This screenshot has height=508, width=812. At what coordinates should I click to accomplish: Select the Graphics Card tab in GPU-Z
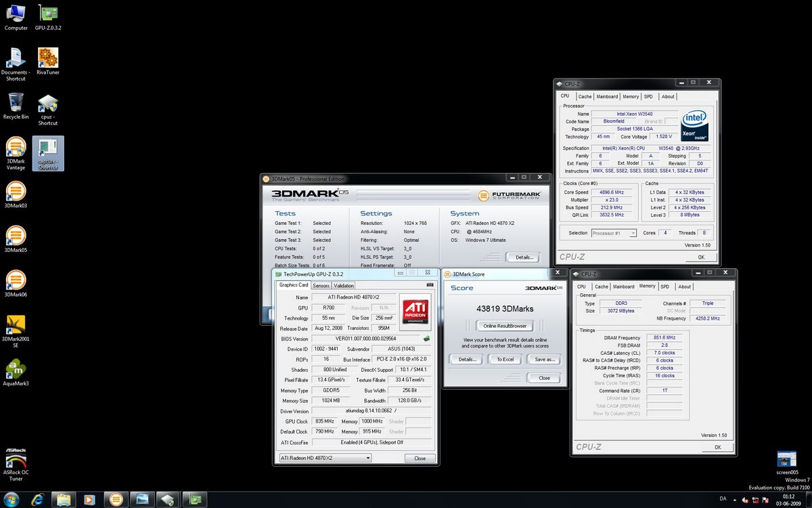coord(294,284)
